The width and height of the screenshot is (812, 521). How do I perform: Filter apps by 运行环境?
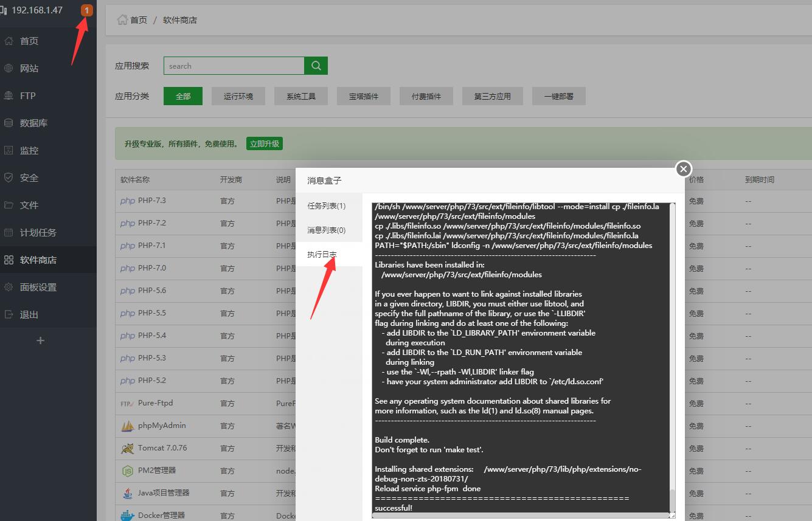click(238, 96)
